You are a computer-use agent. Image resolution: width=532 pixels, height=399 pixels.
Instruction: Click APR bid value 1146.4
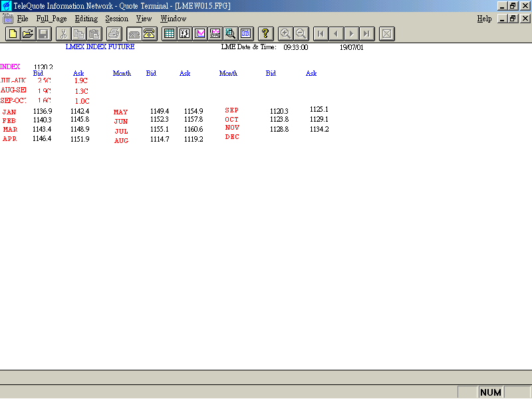click(42, 138)
